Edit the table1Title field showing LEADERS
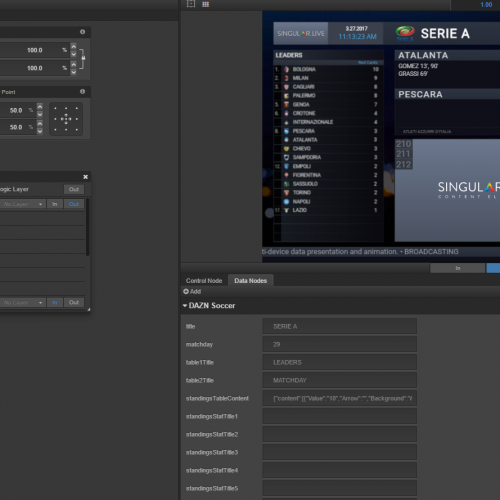The height and width of the screenshot is (500, 500). click(339, 362)
